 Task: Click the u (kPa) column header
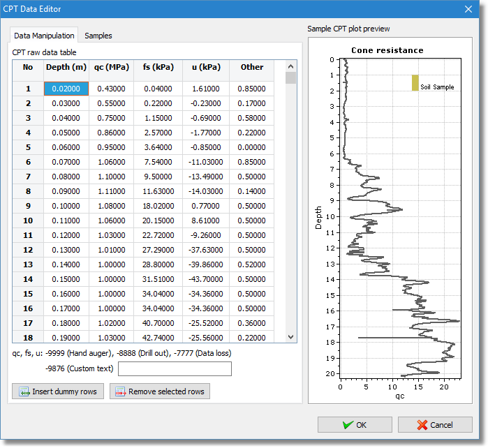coord(206,68)
